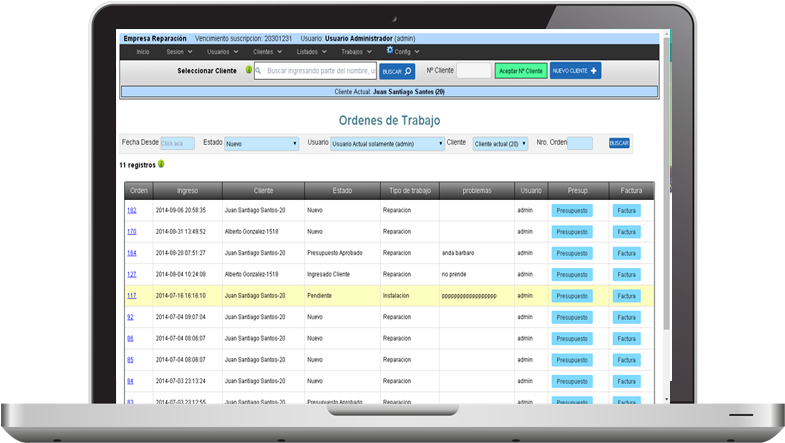
Task: Click Factura button for order 127
Action: [626, 274]
